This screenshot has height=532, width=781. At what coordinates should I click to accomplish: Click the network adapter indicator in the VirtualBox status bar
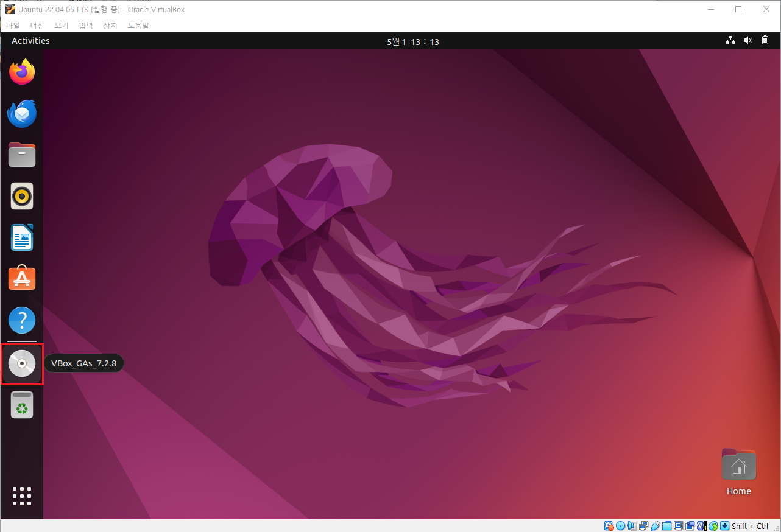[643, 526]
